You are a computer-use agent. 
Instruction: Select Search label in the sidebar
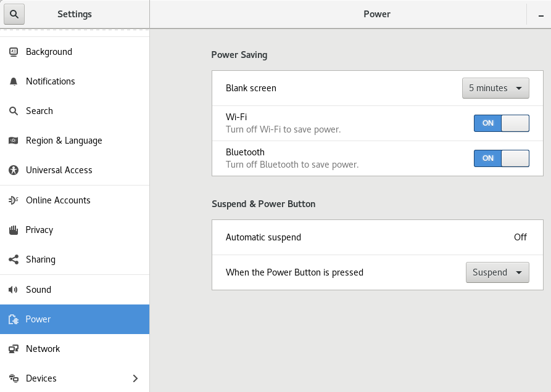click(39, 111)
